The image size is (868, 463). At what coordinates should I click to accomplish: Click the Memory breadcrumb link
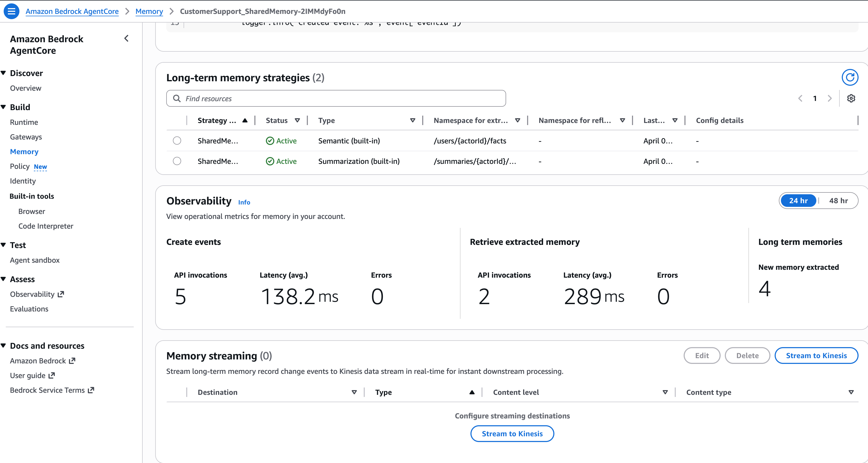tap(149, 11)
